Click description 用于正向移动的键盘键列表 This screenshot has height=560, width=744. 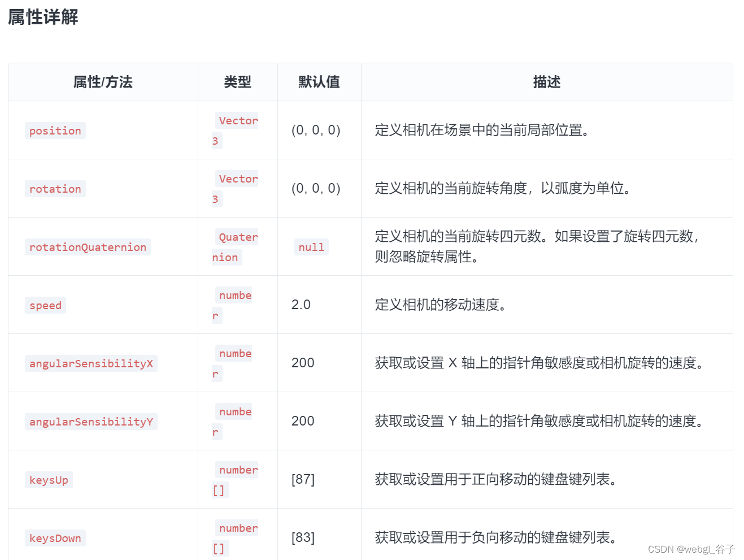(496, 479)
